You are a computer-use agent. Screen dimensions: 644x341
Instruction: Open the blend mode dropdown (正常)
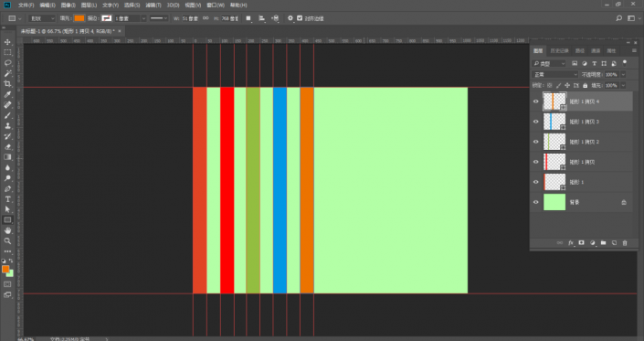tap(554, 74)
